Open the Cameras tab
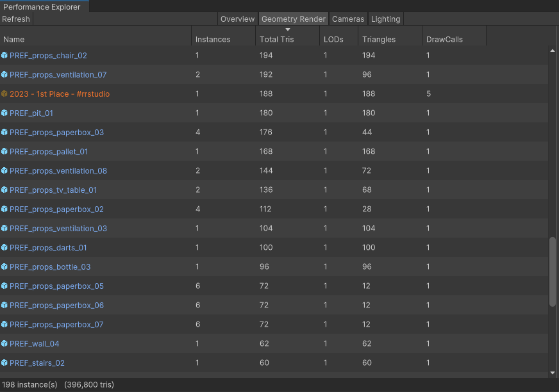The image size is (559, 392). pos(348,19)
